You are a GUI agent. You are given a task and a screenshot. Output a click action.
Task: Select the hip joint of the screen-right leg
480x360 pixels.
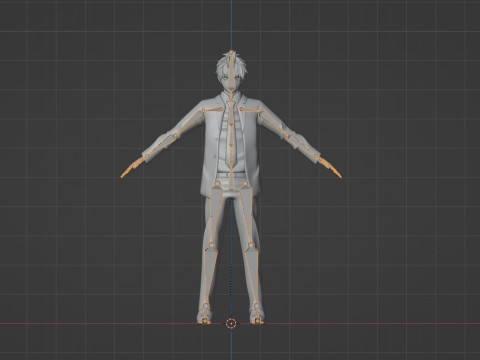coord(245,183)
